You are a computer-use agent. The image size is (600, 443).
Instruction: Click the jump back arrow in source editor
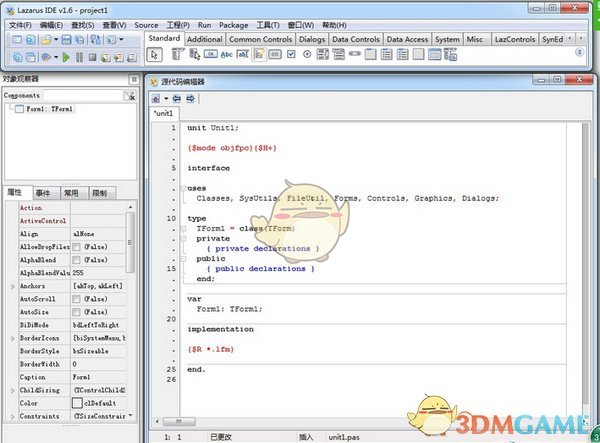tap(176, 98)
